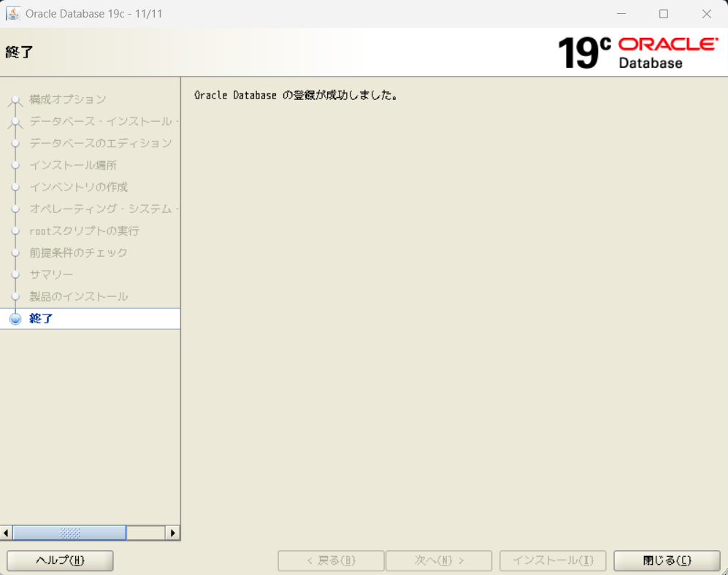Viewport: 728px width, 575px height.
Task: Click the サマリー step bullet
Action: point(15,275)
